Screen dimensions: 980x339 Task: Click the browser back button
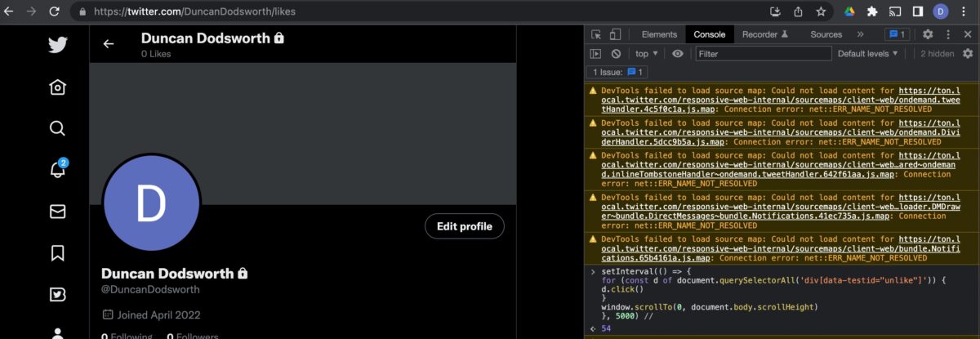[x=11, y=12]
